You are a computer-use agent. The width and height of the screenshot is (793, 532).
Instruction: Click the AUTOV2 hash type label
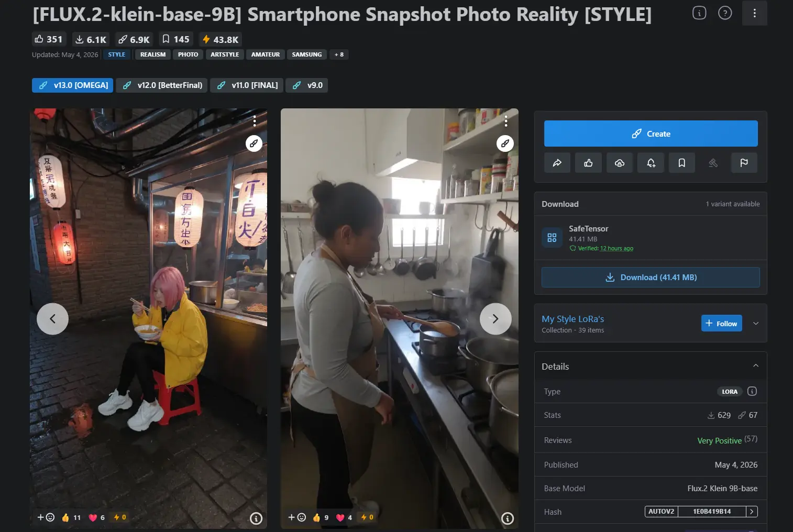tap(662, 512)
